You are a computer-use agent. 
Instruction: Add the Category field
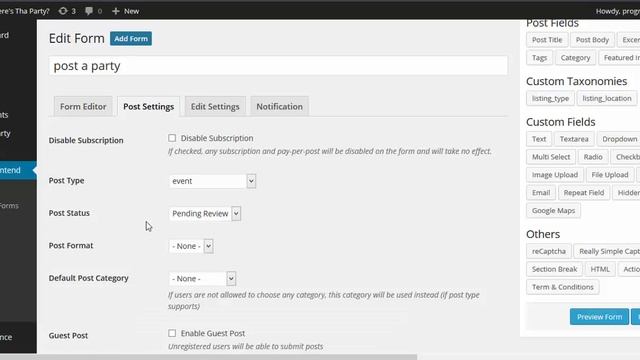tap(575, 58)
